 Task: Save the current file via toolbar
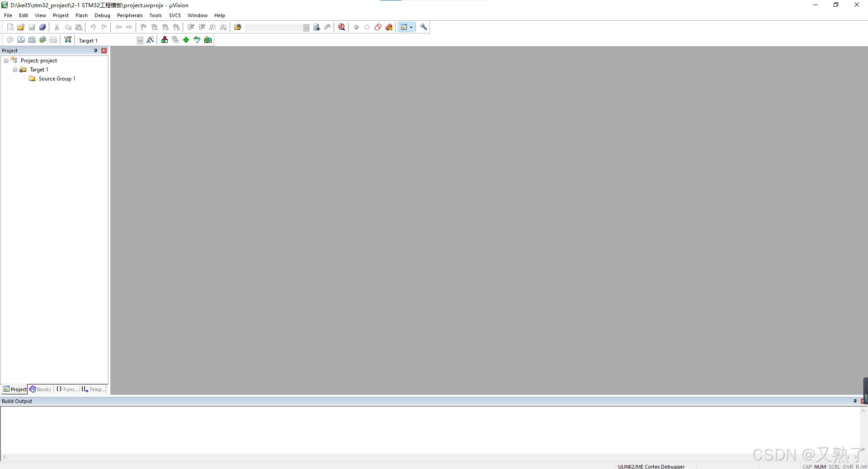32,27
